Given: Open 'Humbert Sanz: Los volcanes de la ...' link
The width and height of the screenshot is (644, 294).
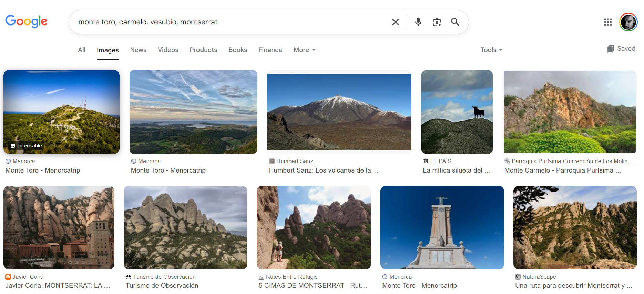Looking at the screenshot, I should pyautogui.click(x=324, y=170).
